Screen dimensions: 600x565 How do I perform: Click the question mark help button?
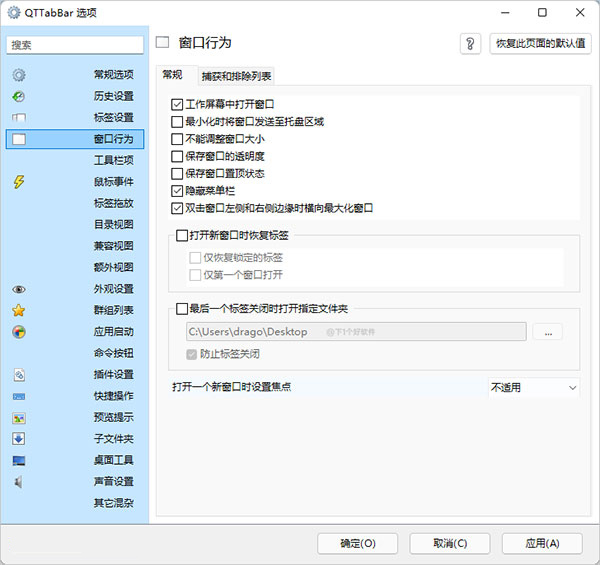click(x=471, y=44)
